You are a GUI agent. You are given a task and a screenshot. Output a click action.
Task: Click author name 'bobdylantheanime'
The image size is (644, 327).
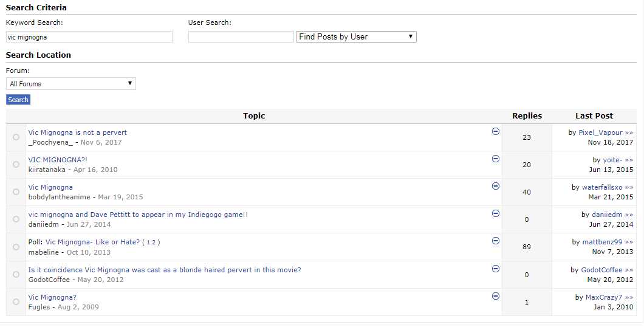(x=59, y=197)
